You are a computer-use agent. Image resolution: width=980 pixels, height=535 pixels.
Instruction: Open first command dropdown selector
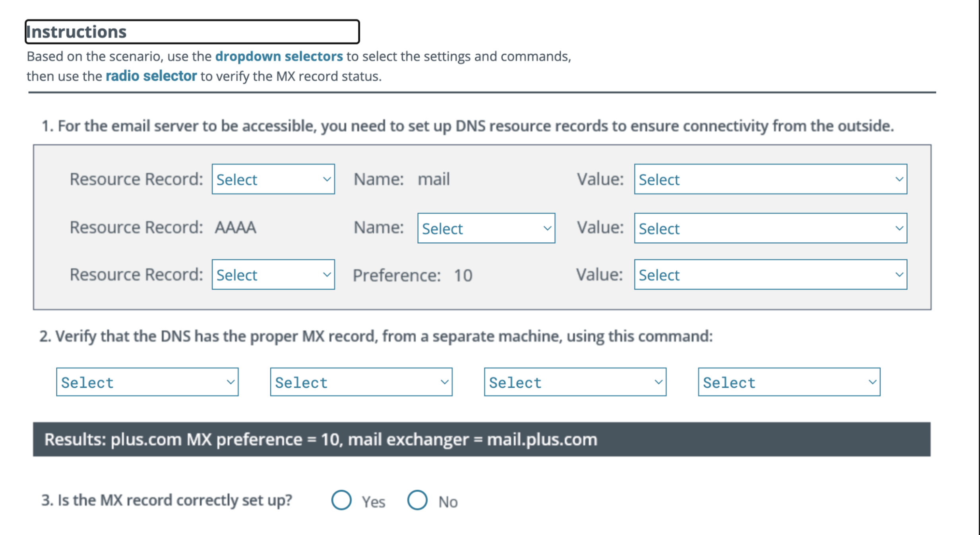tap(147, 382)
